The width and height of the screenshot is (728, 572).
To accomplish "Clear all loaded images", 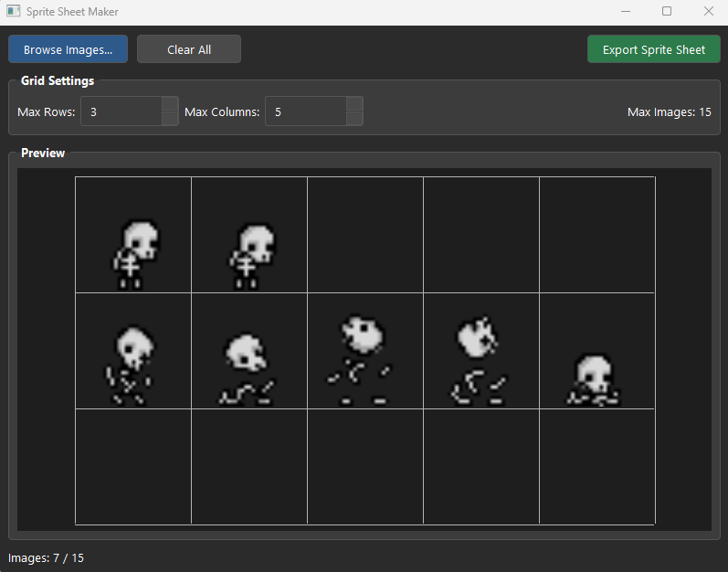I will [189, 49].
